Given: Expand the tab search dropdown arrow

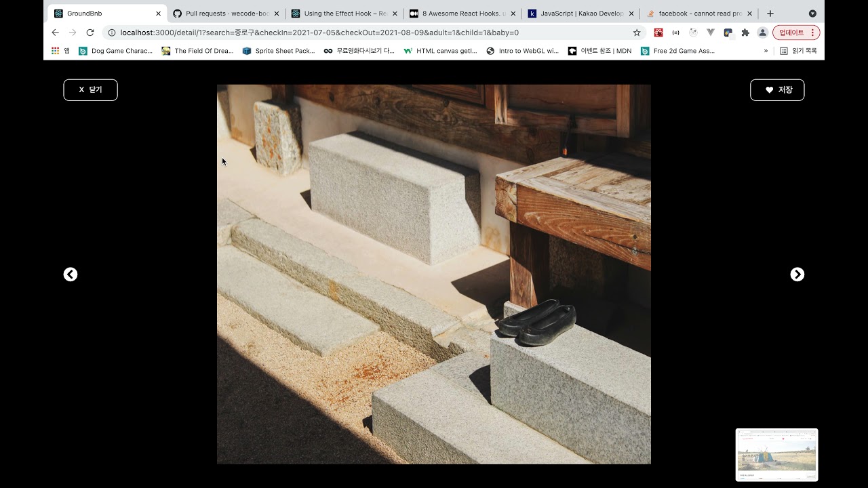Looking at the screenshot, I should point(812,14).
